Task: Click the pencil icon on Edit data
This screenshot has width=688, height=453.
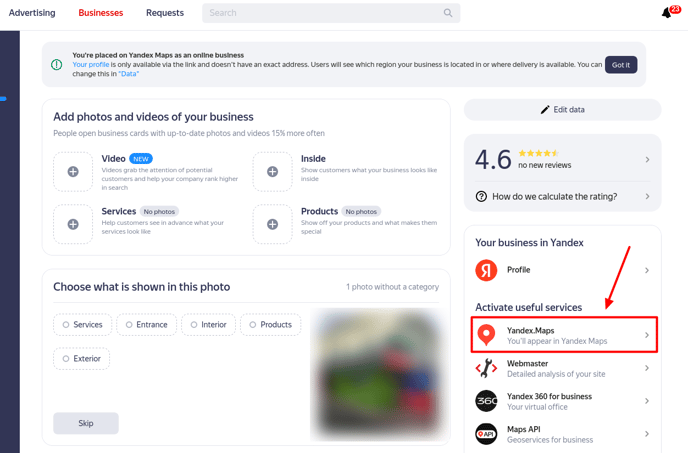Action: tap(545, 109)
